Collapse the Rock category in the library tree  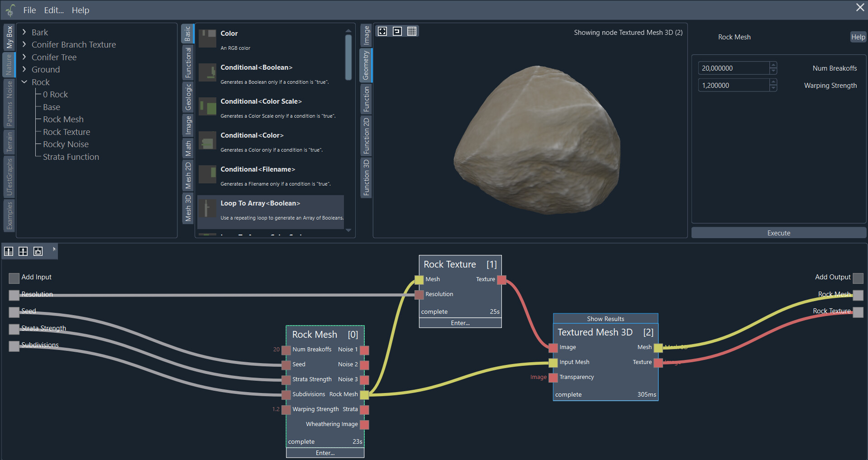coord(24,82)
